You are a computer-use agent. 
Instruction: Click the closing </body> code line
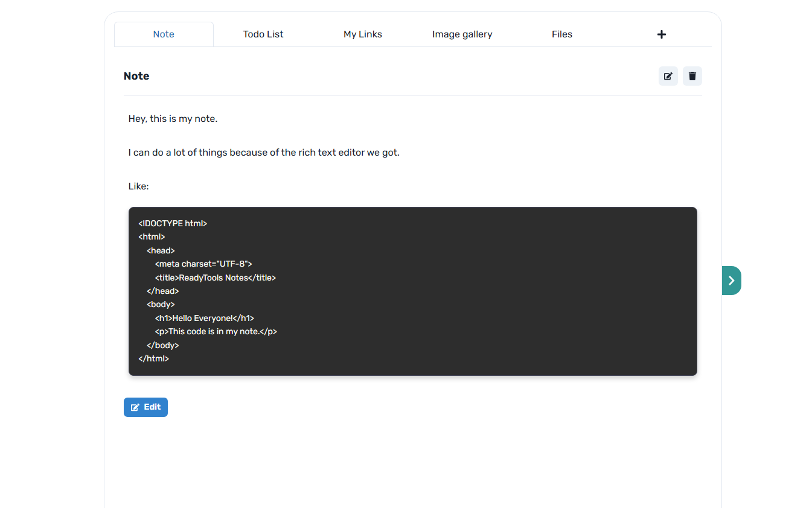[x=163, y=346]
